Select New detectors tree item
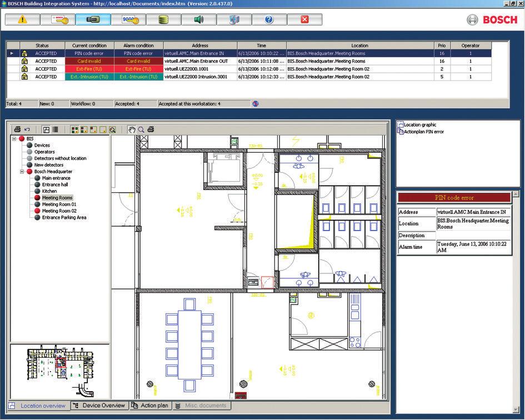This screenshot has height=420, width=525. coord(49,165)
